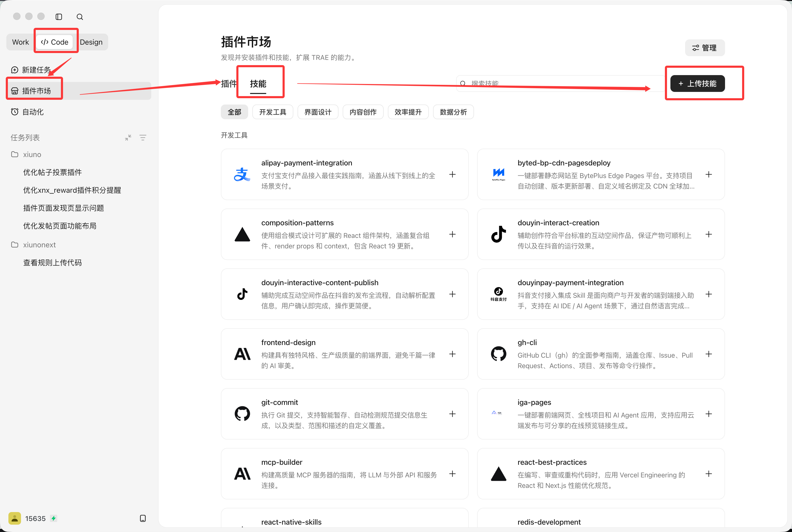The width and height of the screenshot is (792, 532).
Task: Select the 数据分析 category filter
Action: (453, 112)
